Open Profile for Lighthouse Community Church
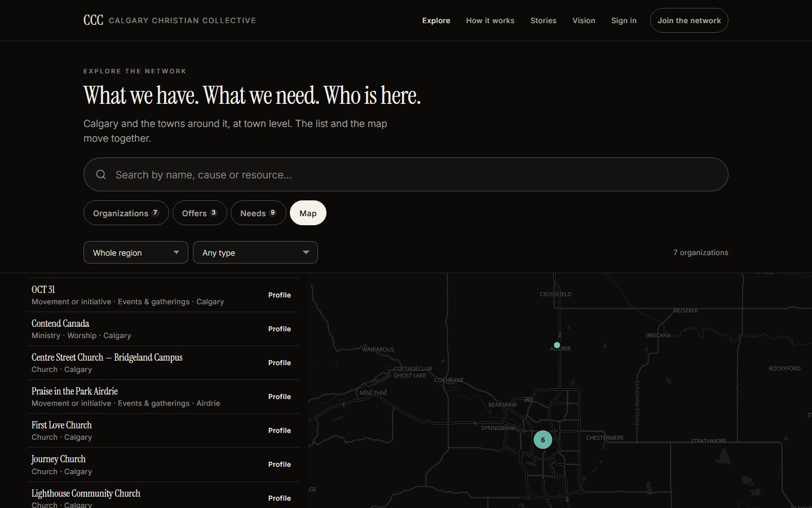The image size is (812, 508). 280,498
